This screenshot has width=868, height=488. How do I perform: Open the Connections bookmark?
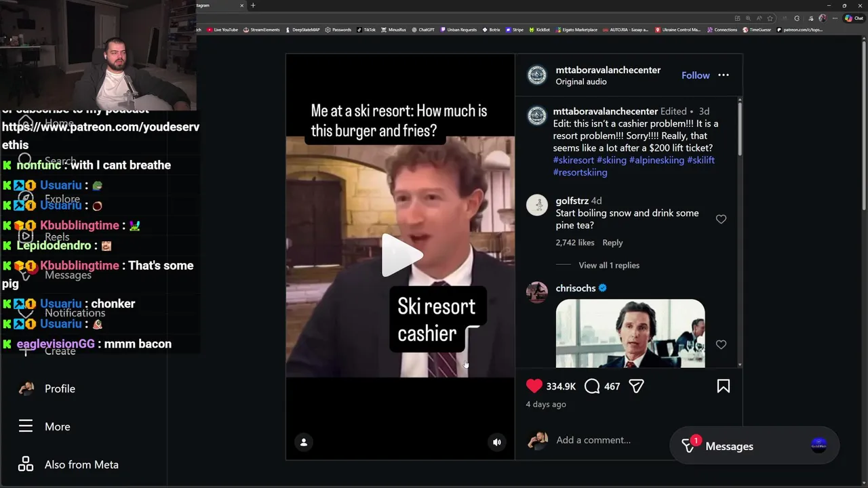pos(722,30)
